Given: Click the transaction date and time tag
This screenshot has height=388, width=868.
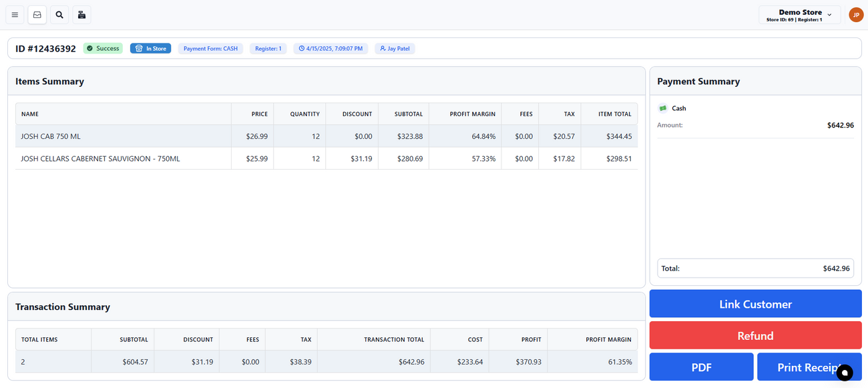Looking at the screenshot, I should (x=331, y=49).
